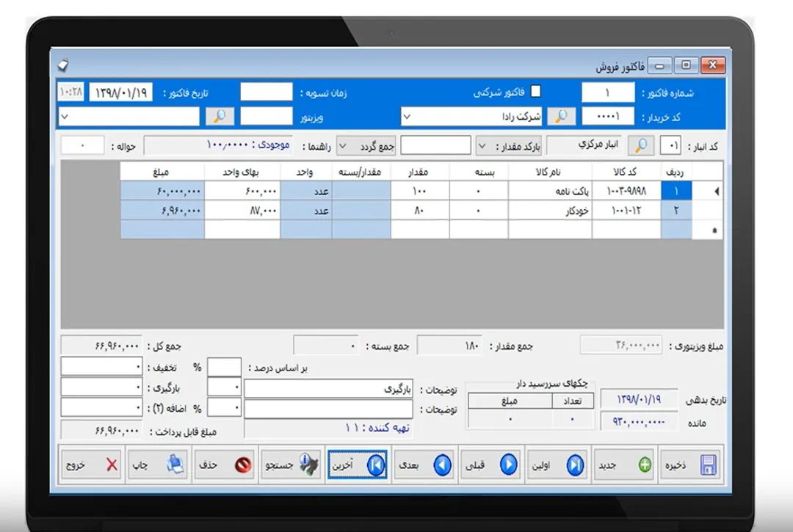Click the پاکت نامه product name cell
Viewport: 793px width, 532px height.
pos(550,191)
